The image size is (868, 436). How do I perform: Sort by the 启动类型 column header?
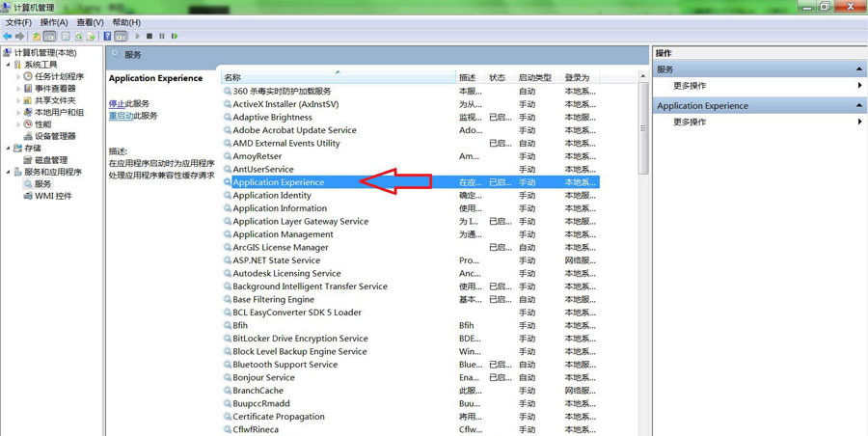tap(537, 77)
